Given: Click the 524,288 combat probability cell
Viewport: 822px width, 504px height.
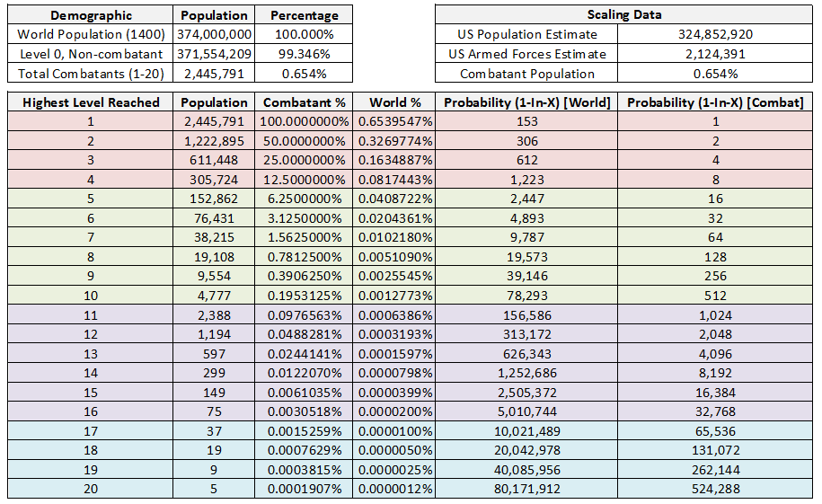Looking at the screenshot, I should [715, 490].
